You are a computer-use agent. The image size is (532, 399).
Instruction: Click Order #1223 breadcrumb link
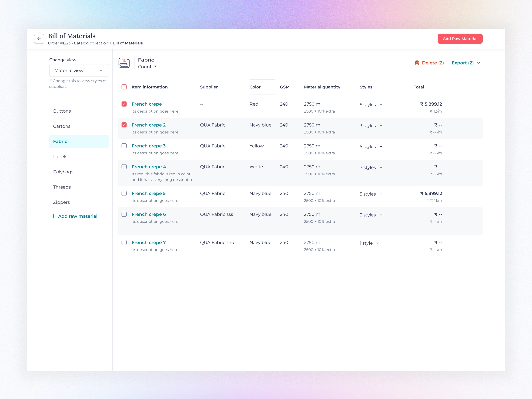click(x=78, y=43)
